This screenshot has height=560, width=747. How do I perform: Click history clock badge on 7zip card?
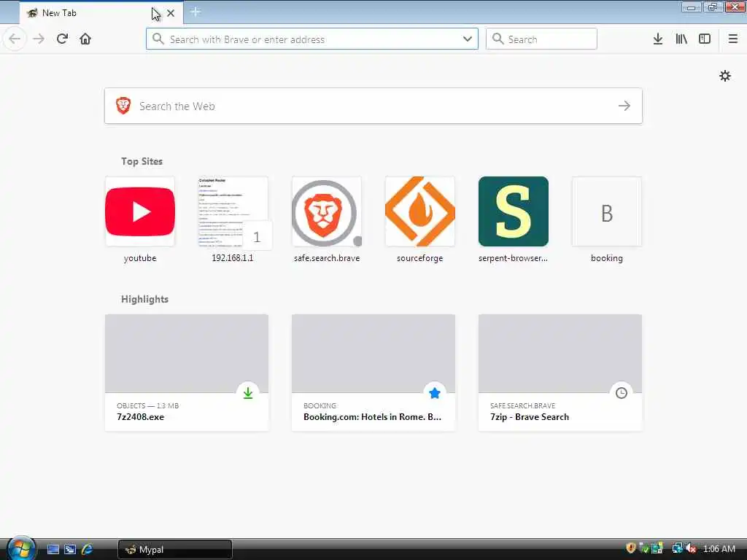tap(622, 393)
